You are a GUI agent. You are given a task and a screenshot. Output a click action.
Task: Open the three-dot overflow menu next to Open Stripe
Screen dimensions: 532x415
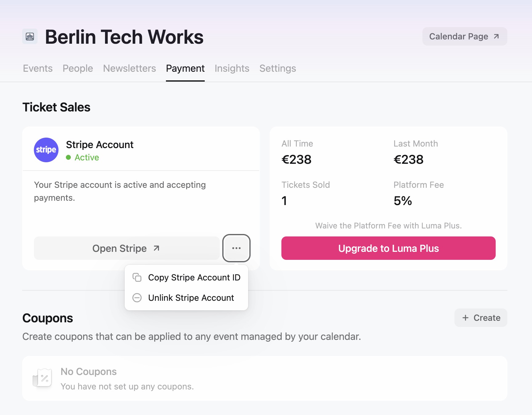click(236, 248)
